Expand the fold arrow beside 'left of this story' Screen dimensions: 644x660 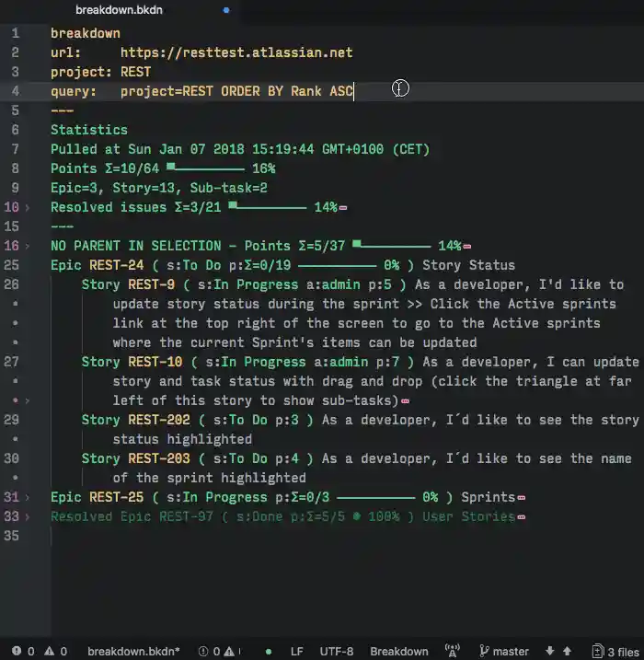click(28, 400)
